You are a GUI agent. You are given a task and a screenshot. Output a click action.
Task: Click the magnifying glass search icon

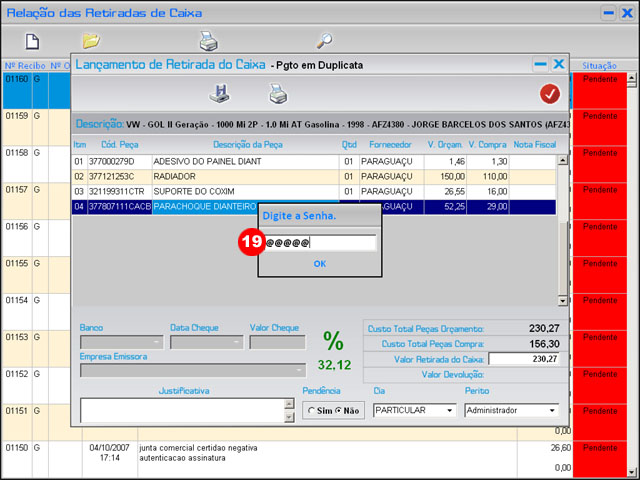pyautogui.click(x=324, y=41)
